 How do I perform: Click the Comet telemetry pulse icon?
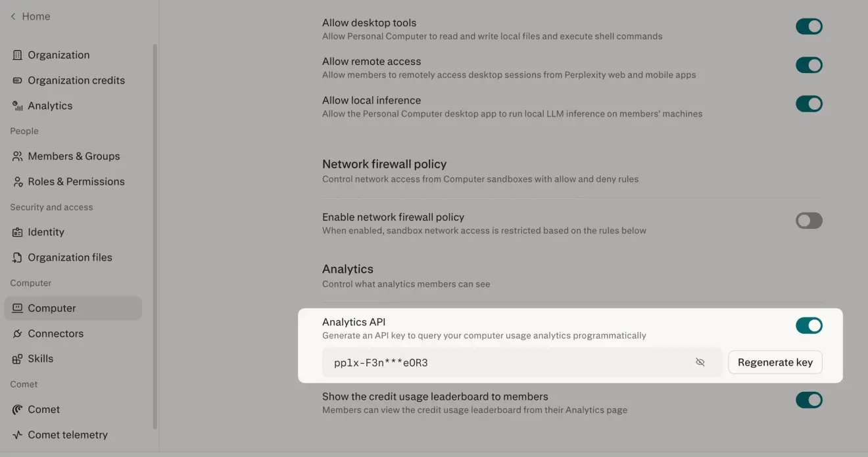[x=18, y=435]
